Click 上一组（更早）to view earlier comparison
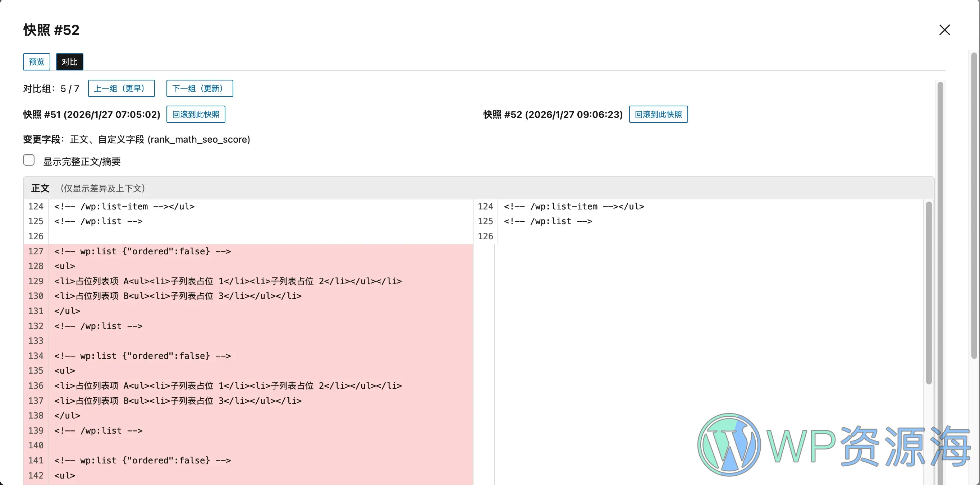 [x=121, y=88]
